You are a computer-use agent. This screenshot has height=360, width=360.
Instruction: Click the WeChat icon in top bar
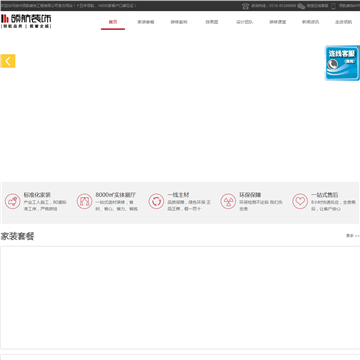[301, 6]
